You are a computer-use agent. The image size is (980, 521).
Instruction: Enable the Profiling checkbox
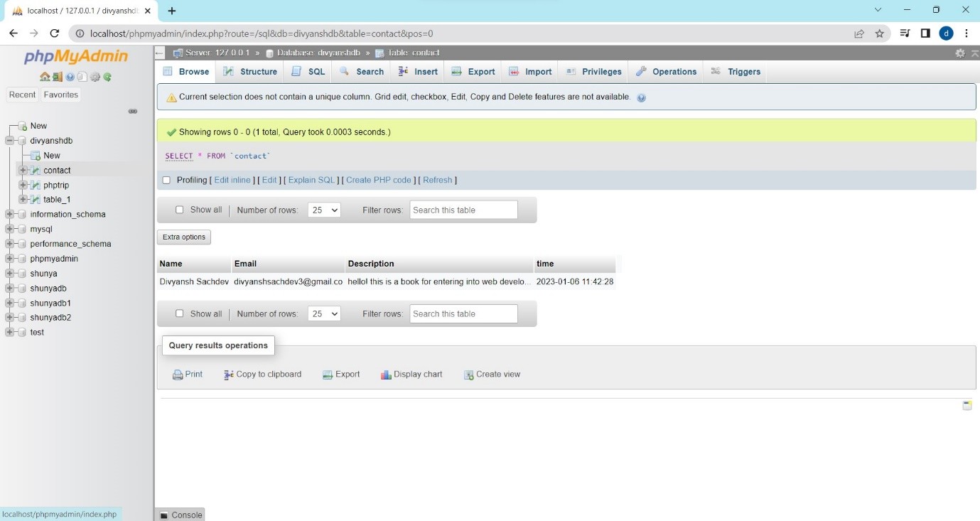[166, 181]
